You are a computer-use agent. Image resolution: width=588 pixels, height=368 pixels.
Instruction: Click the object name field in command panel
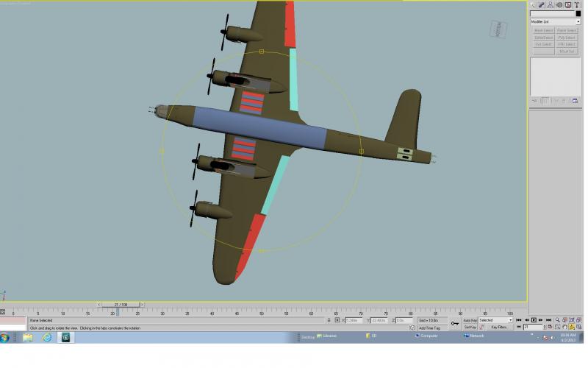point(552,13)
